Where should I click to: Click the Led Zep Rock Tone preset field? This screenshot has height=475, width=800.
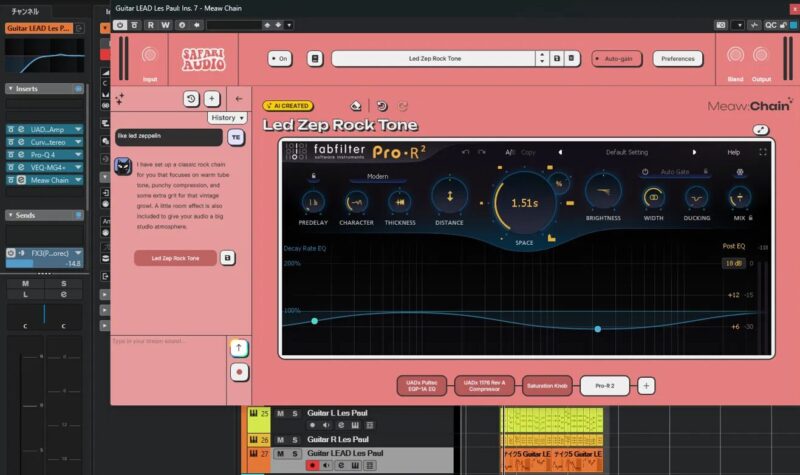click(434, 59)
